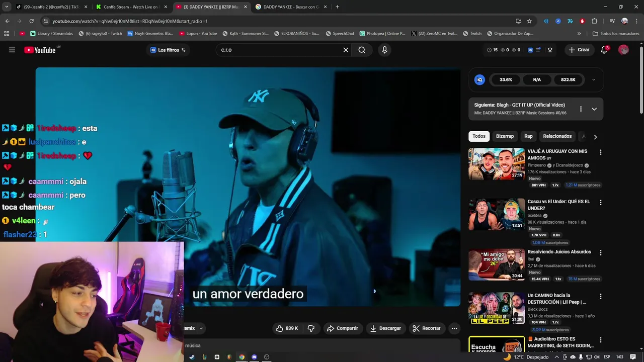Viewport: 644px width, 362px height.
Task: Click the Recortar button
Action: [x=427, y=328]
